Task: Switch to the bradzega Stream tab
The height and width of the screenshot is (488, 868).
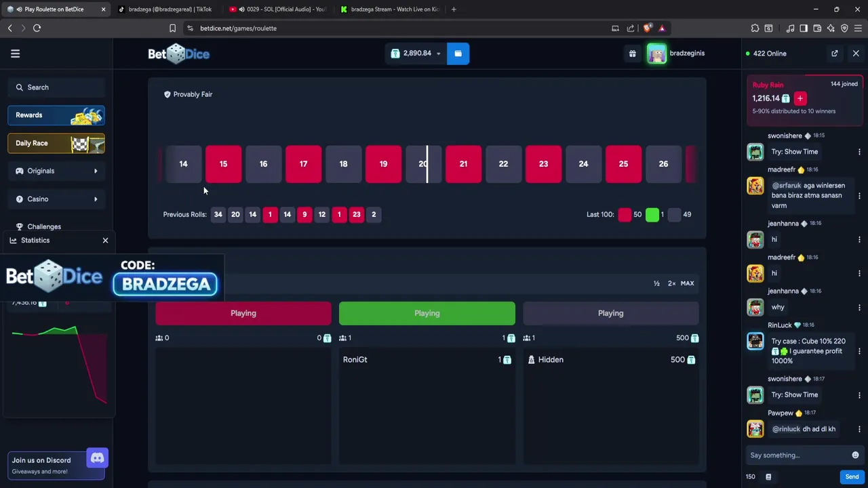Action: click(389, 9)
